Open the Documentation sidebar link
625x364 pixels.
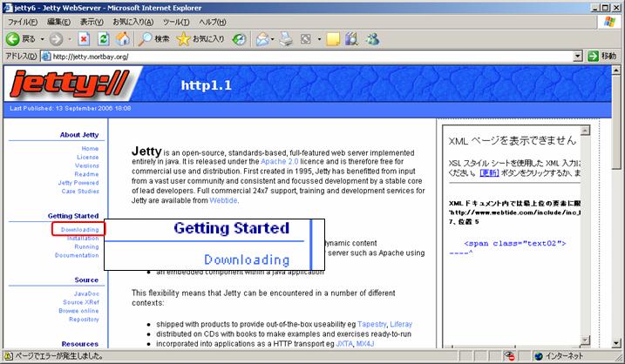point(77,255)
